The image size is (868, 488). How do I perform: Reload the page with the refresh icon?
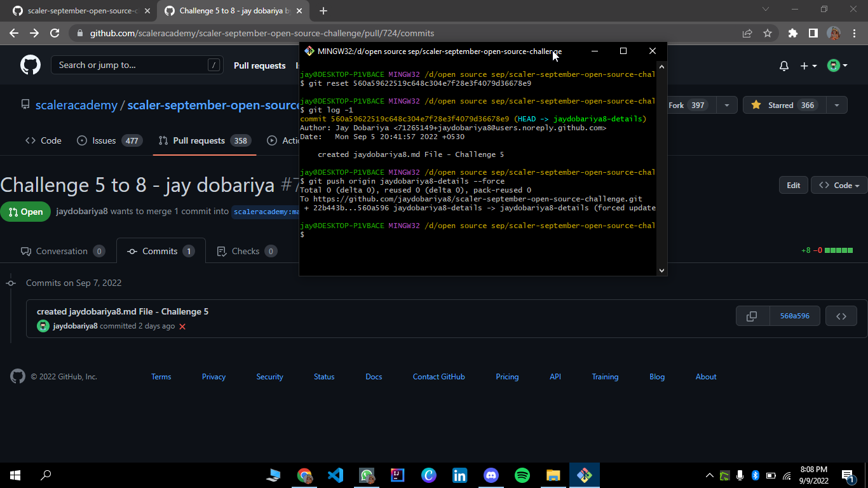tap(56, 33)
